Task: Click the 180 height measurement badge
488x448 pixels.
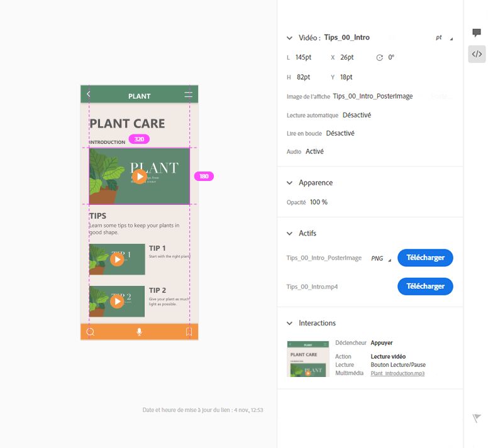Action: pos(204,177)
